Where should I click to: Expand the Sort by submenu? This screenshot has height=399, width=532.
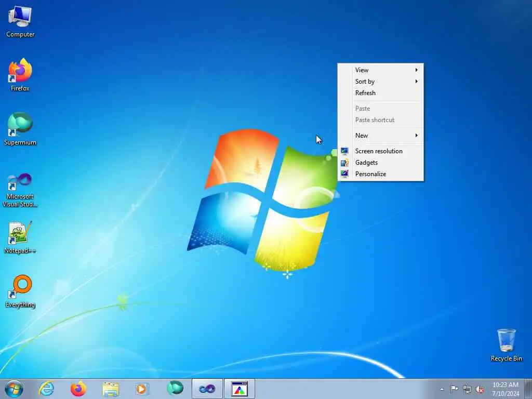click(380, 82)
